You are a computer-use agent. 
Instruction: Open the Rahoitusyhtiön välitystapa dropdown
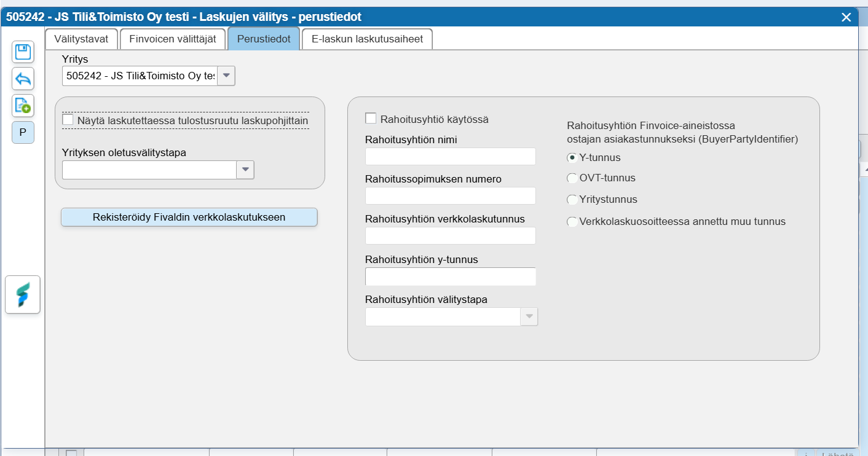(x=529, y=317)
